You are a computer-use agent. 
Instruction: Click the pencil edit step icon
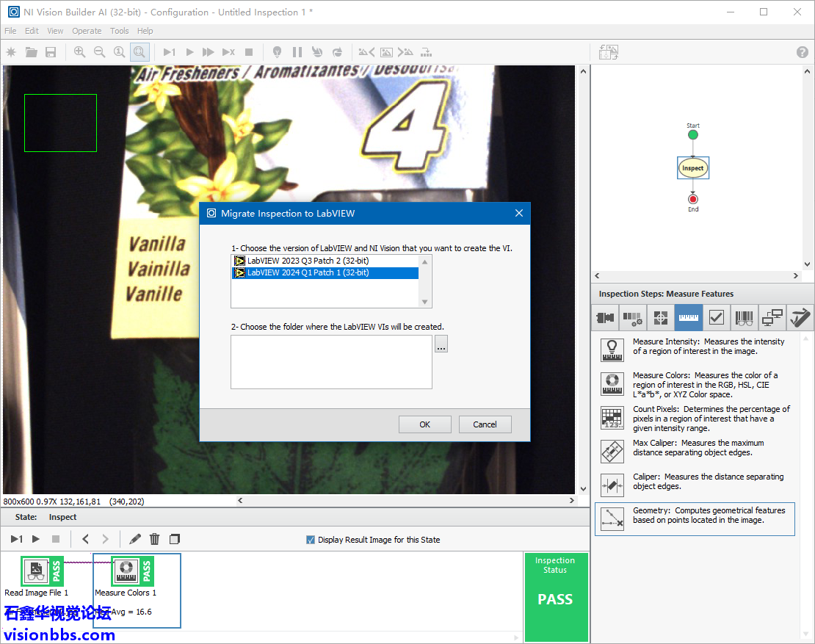coord(135,539)
